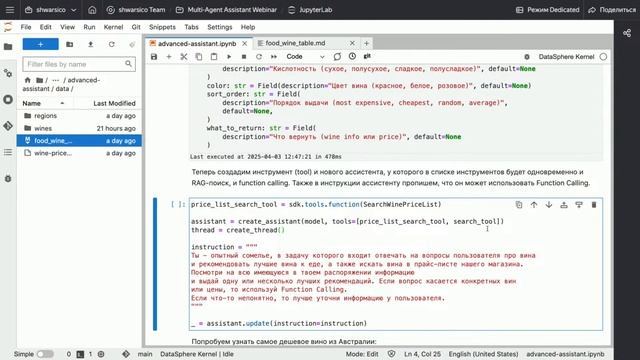Image resolution: width=640 pixels, height=360 pixels.
Task: Open the hamburger menu at top left
Action: tap(10, 10)
